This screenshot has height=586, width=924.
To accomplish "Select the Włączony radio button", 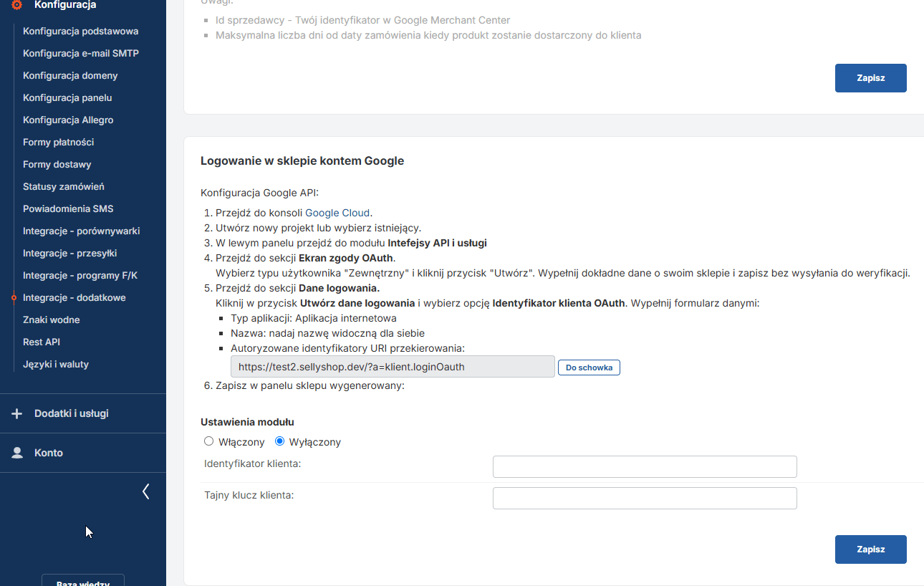I will tap(209, 441).
